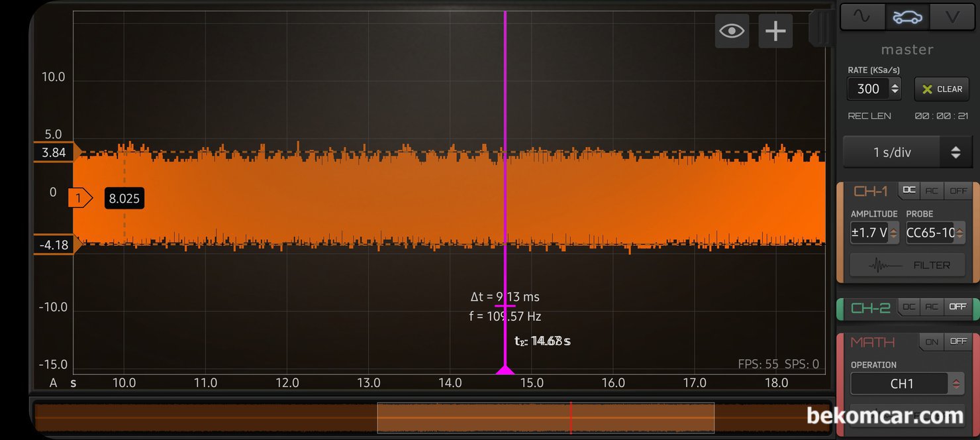Click the CH-1 FILTER button

point(907,265)
